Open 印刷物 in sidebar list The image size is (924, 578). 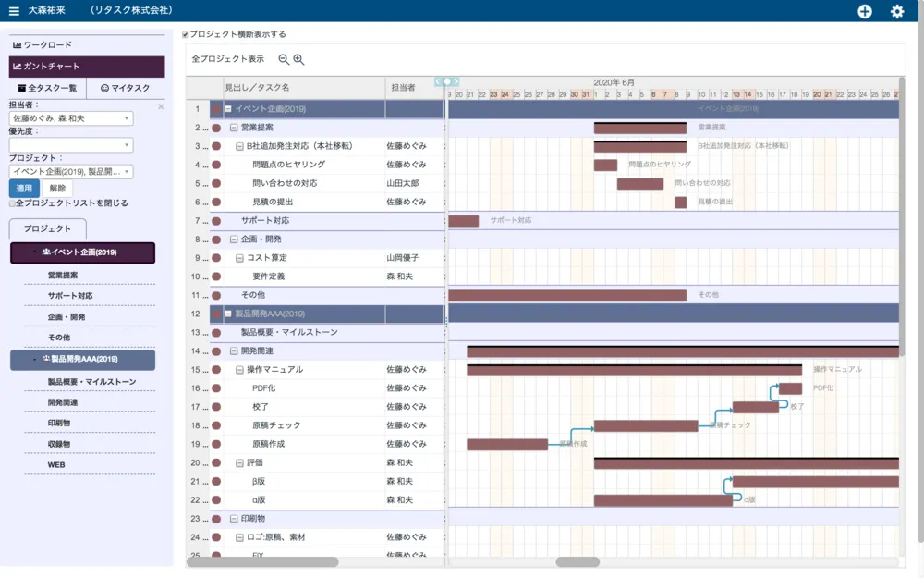[59, 424]
